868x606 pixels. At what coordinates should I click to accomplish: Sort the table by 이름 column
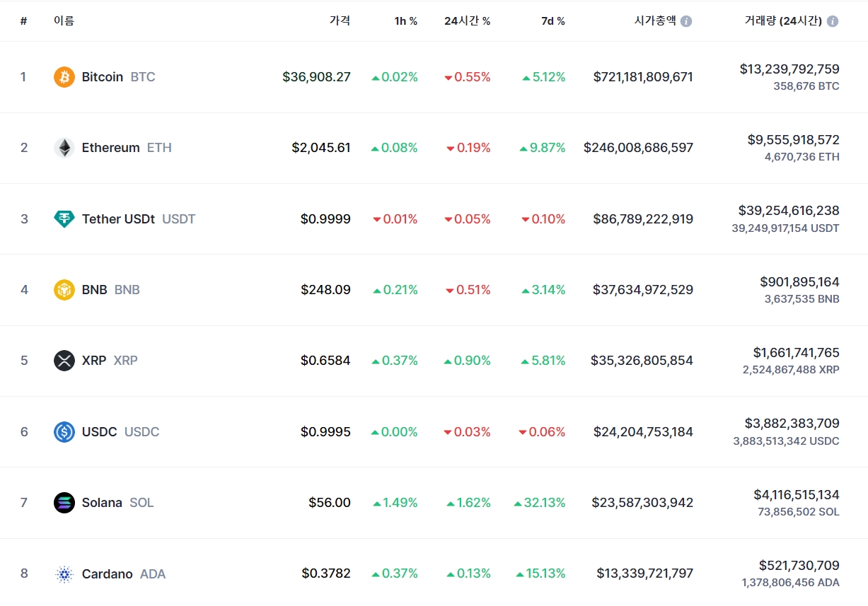pyautogui.click(x=64, y=21)
